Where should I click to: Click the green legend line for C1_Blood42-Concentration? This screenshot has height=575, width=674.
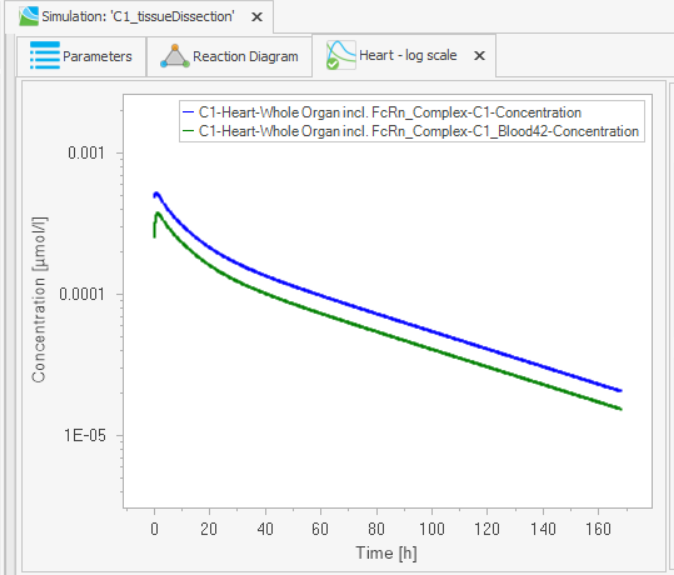click(188, 131)
